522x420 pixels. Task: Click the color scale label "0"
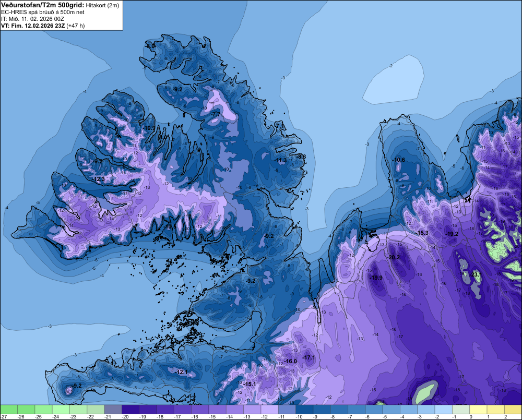pos(471,417)
